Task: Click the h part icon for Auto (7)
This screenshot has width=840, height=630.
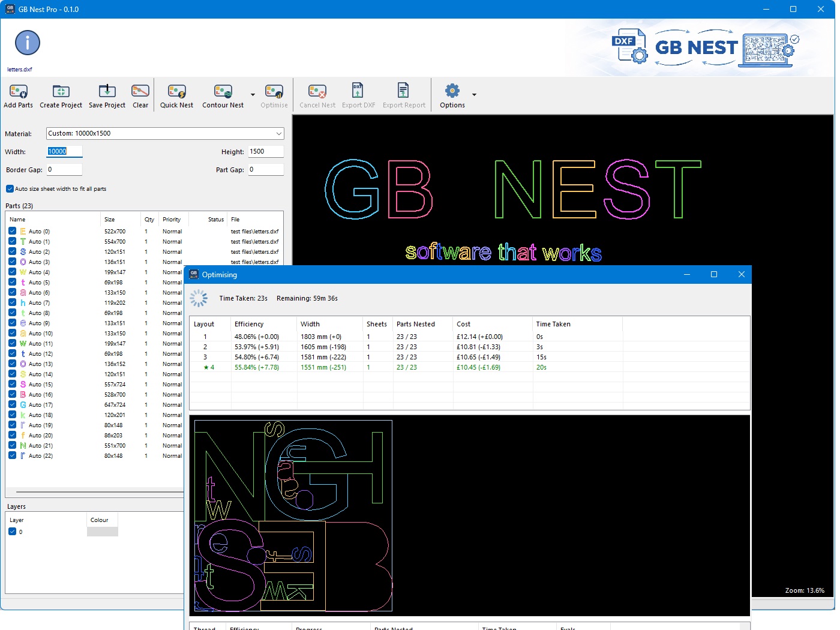Action: click(23, 303)
